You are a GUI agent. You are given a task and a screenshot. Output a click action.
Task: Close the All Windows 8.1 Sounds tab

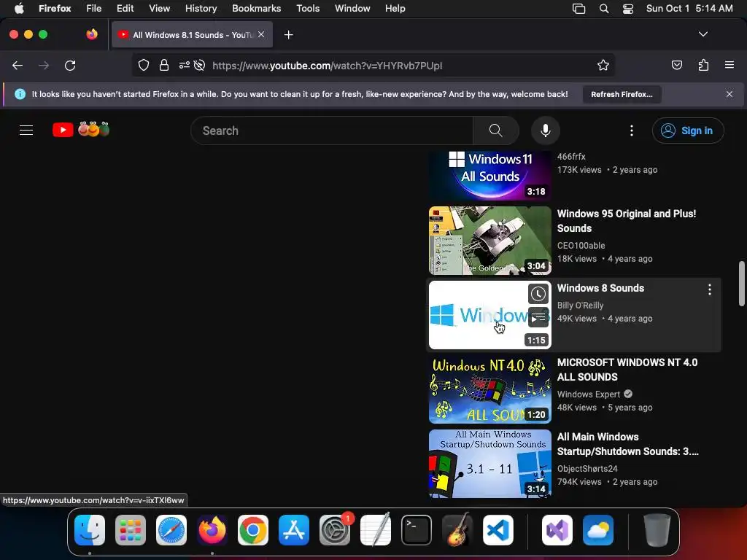tap(261, 34)
